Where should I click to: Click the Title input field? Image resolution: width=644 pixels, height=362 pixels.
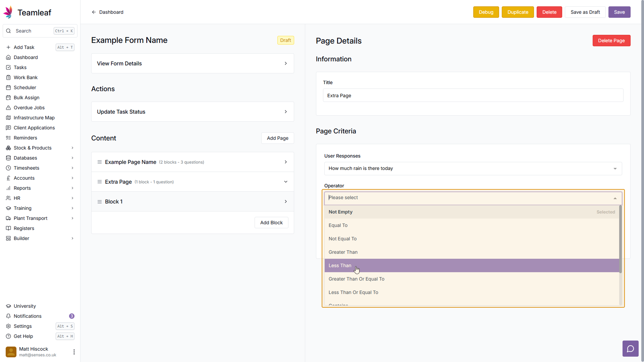(x=473, y=96)
